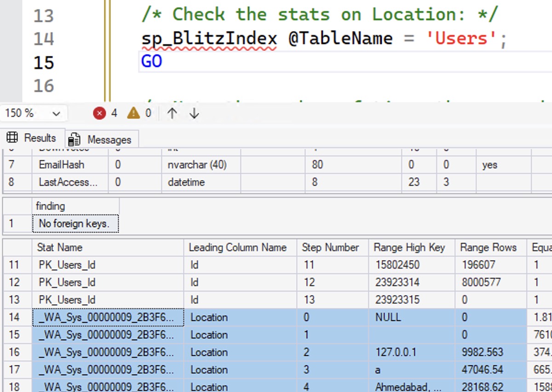Click the Stat Name column header
Viewport: 552px width, 392px height.
pyautogui.click(x=60, y=248)
